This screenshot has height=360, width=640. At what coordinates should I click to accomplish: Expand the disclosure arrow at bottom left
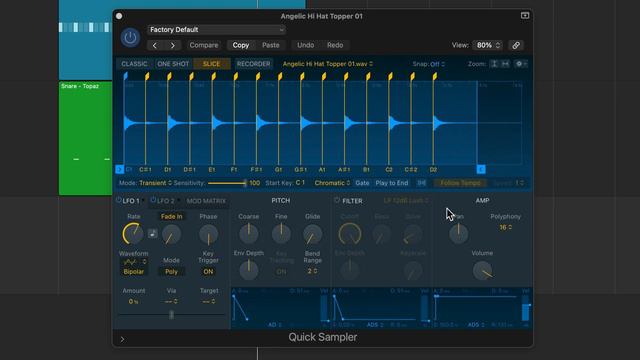click(122, 339)
